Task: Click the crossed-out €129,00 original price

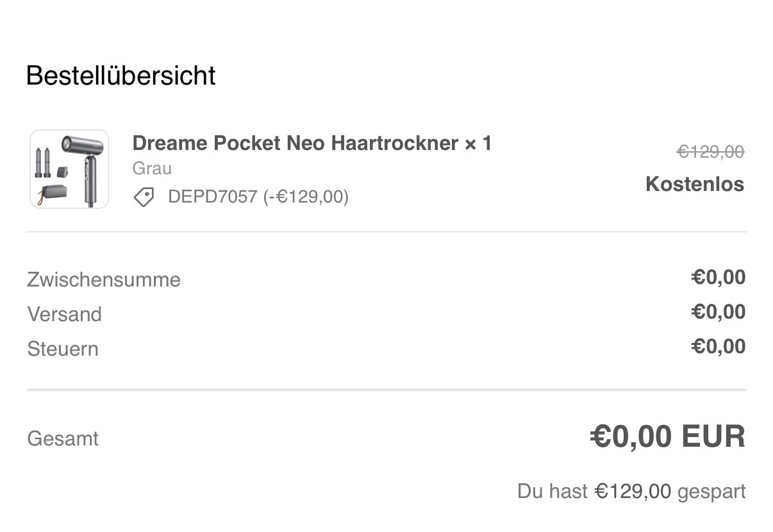Action: (710, 152)
